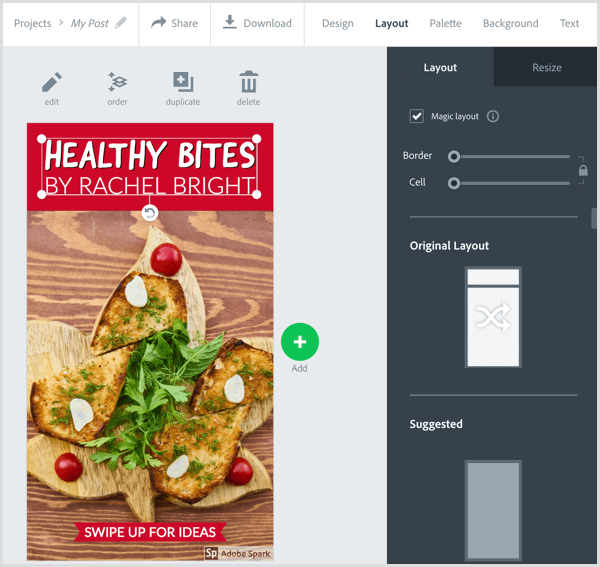Click the rotate handle below title text
Viewport: 600px width, 567px height.
pyautogui.click(x=150, y=212)
